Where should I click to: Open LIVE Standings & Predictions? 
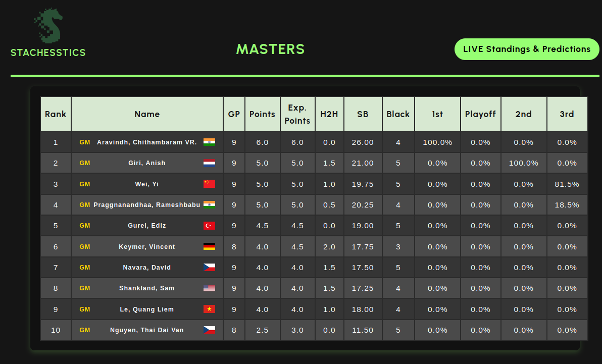[x=527, y=49]
